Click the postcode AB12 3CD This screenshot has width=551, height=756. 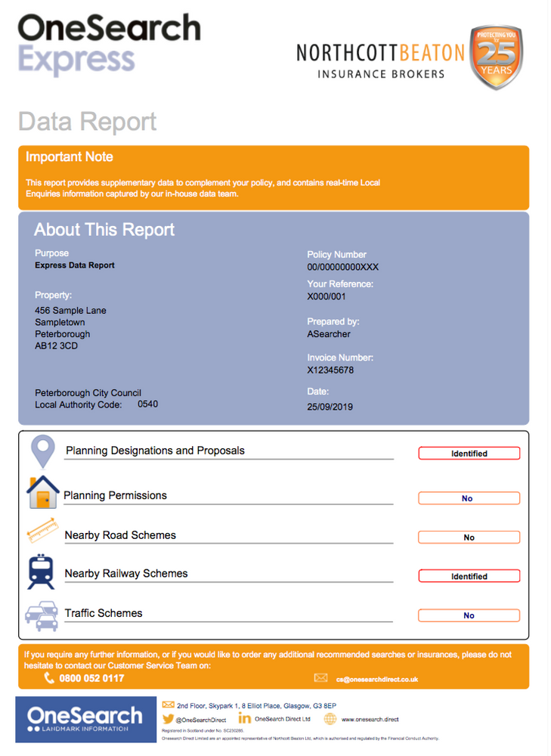coord(56,345)
